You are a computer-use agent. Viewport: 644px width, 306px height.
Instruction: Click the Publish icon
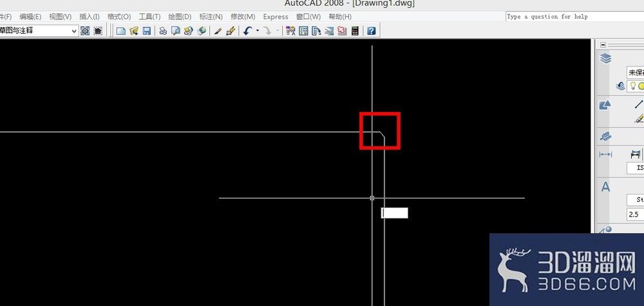coord(189,31)
